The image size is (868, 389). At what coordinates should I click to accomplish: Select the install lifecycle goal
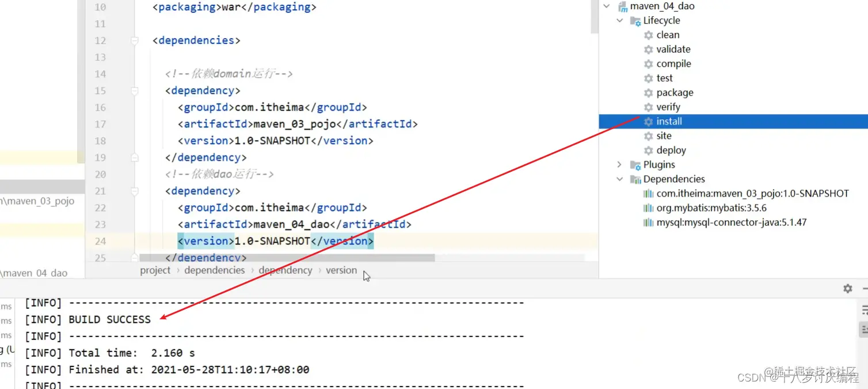point(669,121)
